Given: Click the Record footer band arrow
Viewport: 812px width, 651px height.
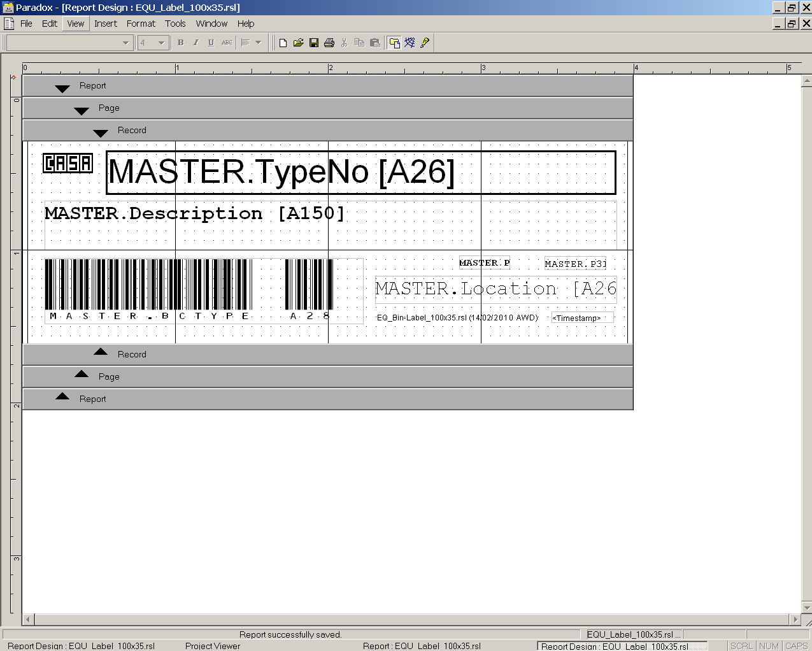Looking at the screenshot, I should 101,352.
